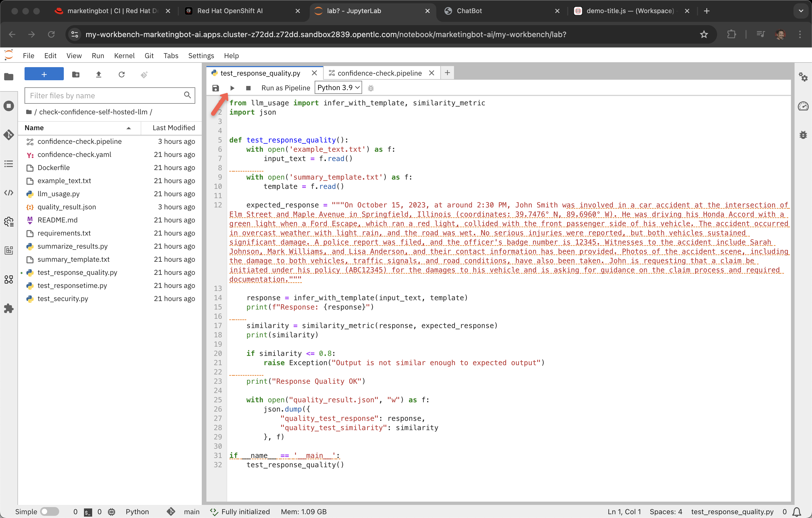Screen dimensions: 812x518
Task: Open the Extension Manager puzzle icon
Action: [9, 308]
